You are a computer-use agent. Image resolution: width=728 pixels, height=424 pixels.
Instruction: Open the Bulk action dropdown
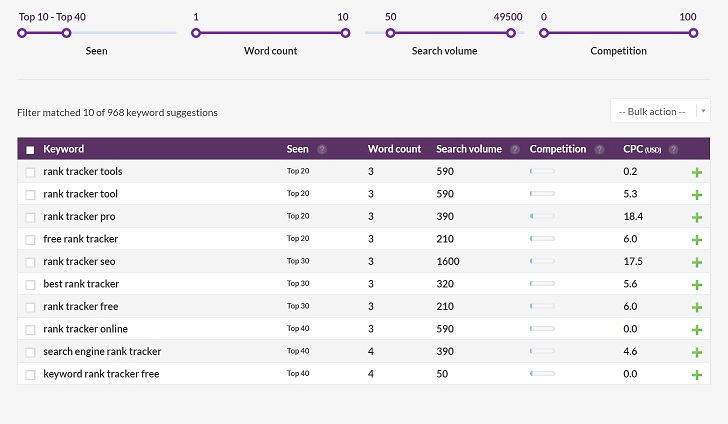[x=660, y=111]
